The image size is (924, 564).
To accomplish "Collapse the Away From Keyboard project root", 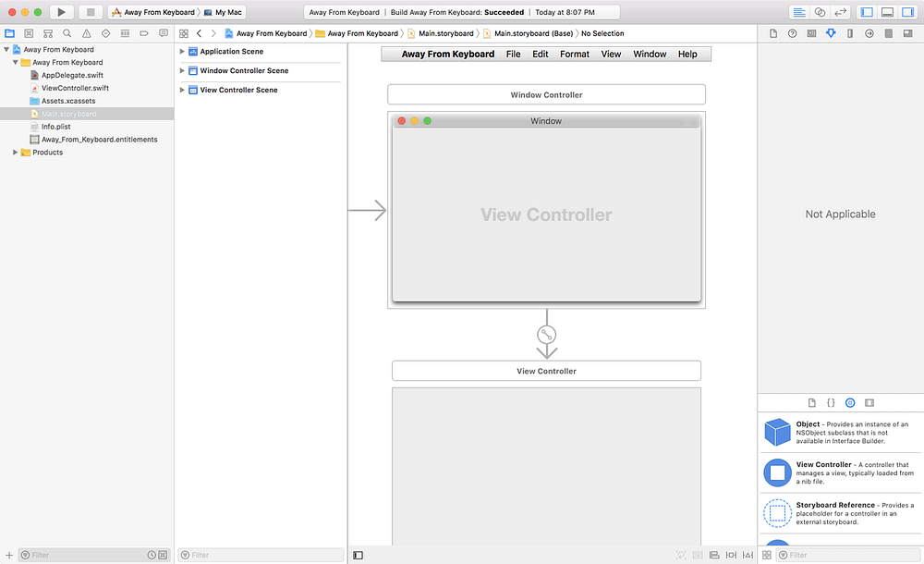I will click(6, 50).
